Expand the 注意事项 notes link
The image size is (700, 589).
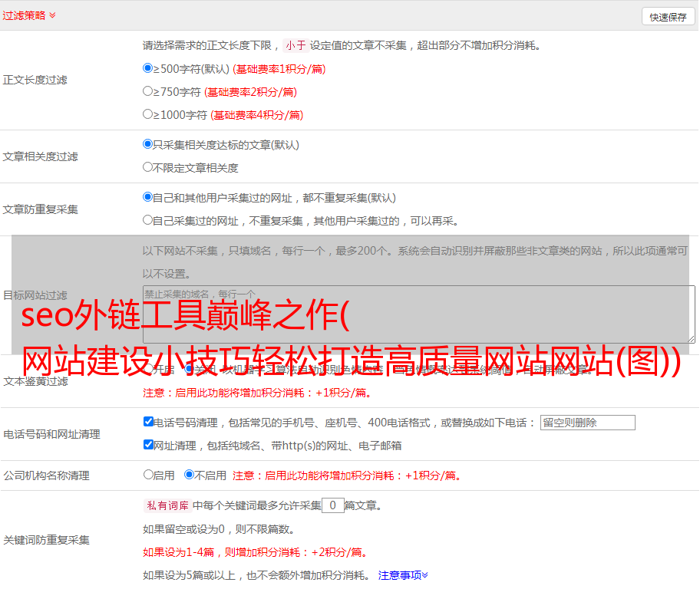[x=403, y=574]
